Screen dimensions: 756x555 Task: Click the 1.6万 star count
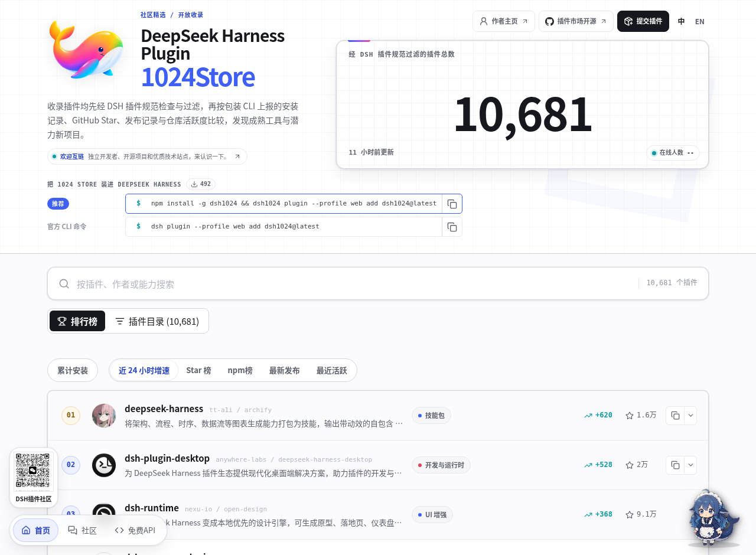(641, 415)
